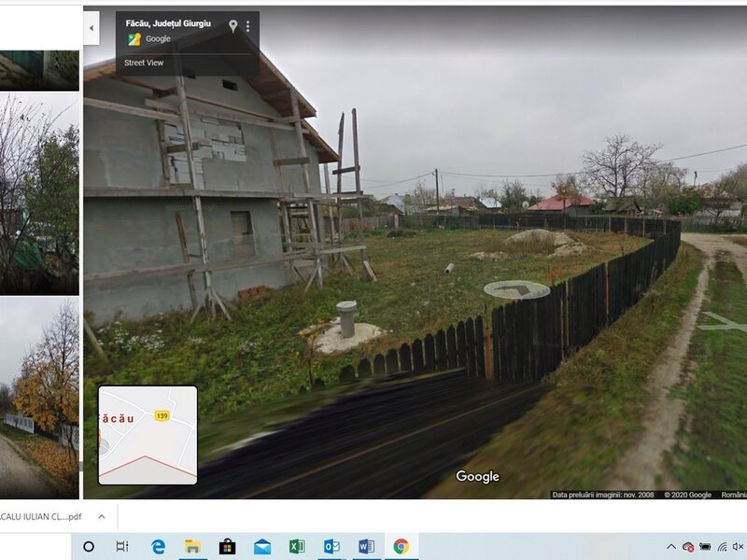Viewport: 747px width, 560px height.
Task: Click the location pin icon in info card
Action: (x=233, y=26)
